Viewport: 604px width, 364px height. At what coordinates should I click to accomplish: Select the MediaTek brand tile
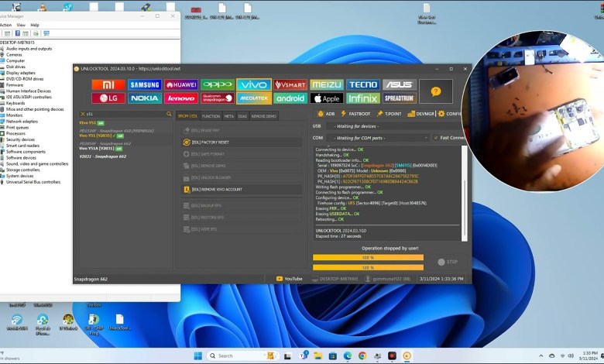254,98
